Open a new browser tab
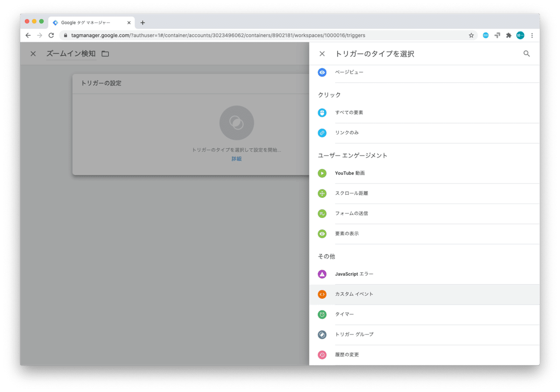This screenshot has height=392, width=560. click(143, 22)
